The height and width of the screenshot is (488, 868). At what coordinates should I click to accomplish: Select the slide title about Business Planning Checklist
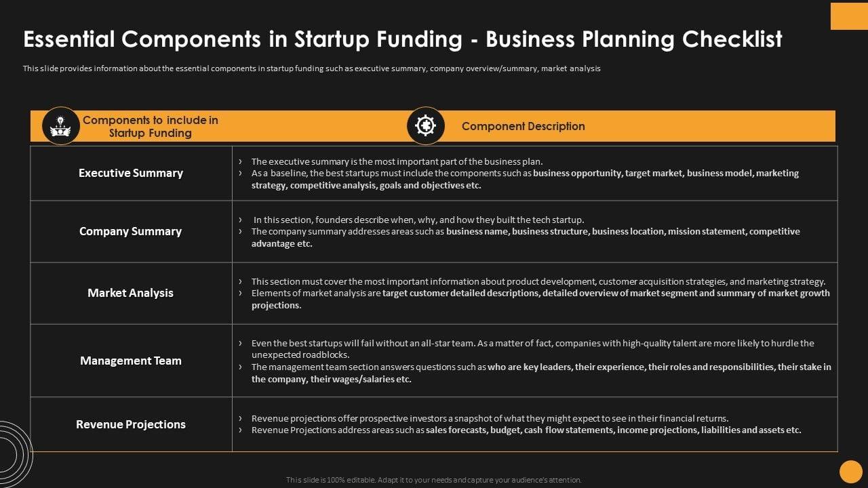[x=403, y=39]
